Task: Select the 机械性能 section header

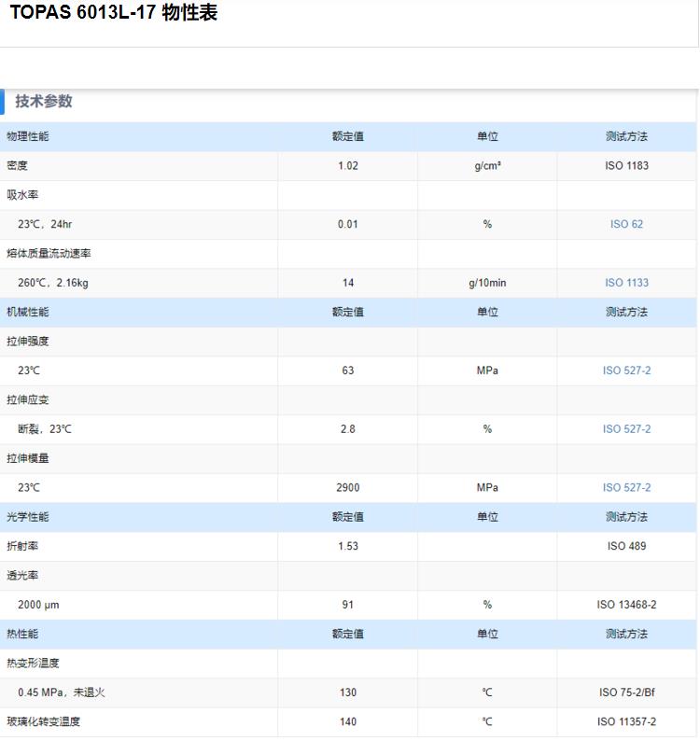Action: point(28,312)
